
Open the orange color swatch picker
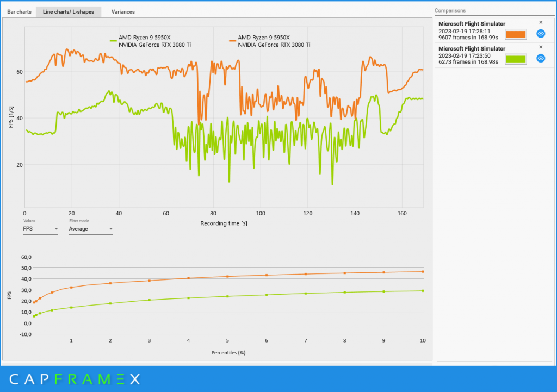pos(516,34)
